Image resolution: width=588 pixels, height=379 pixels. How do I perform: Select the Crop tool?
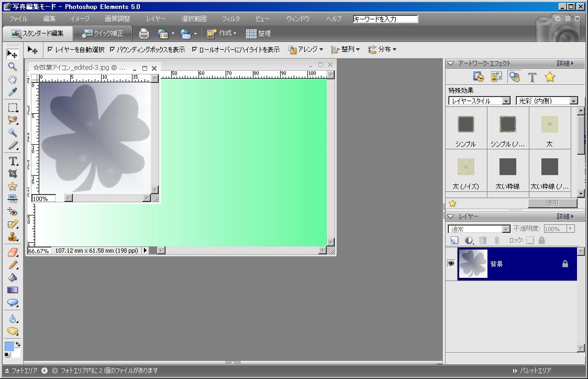(13, 174)
